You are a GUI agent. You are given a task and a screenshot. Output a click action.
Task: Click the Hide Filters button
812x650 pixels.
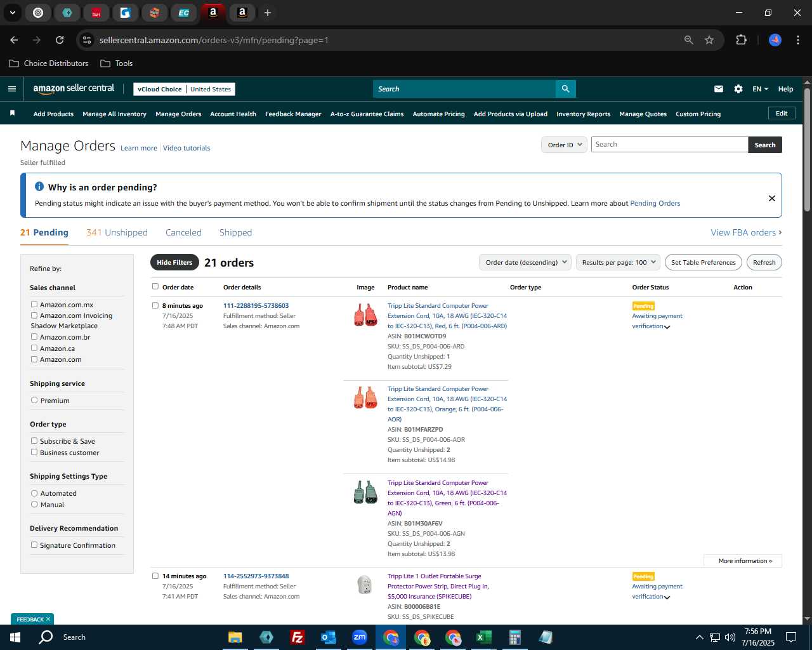pos(174,262)
